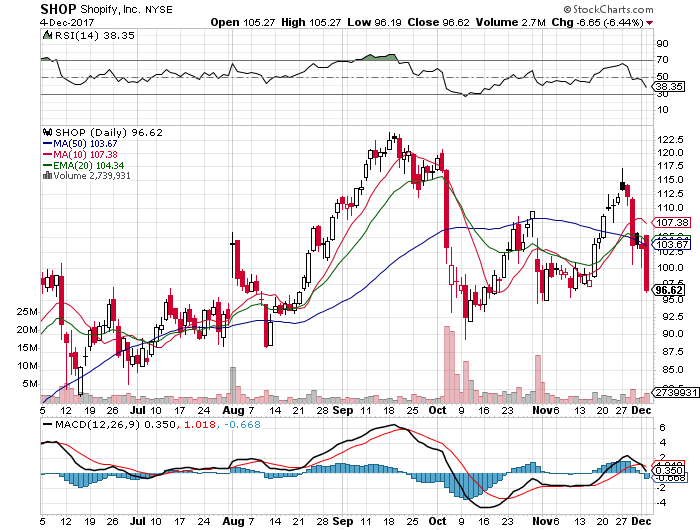Image resolution: width=700 pixels, height=530 pixels.
Task: Click the 6 MACD axis label
Action: (x=662, y=428)
